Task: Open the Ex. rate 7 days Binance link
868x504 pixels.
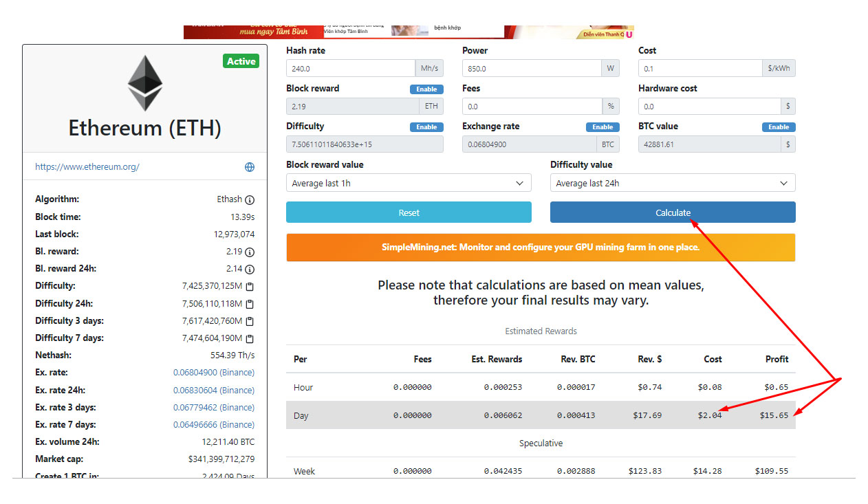Action: coord(214,425)
